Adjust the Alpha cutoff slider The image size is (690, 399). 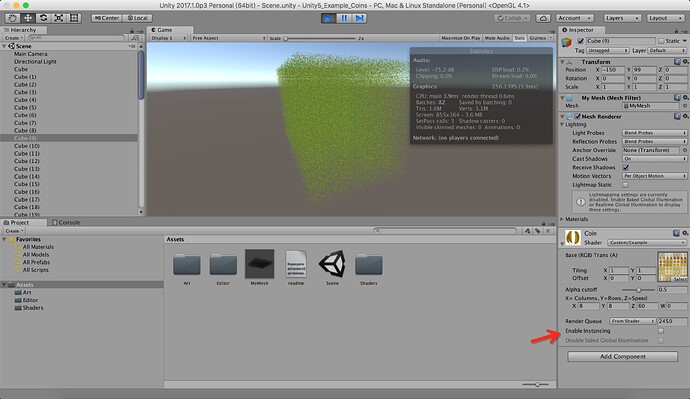tap(639, 290)
